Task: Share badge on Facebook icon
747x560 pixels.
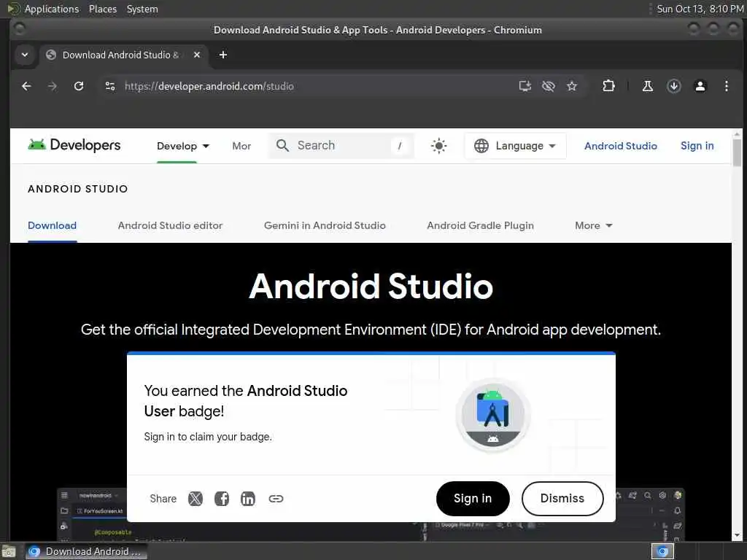Action: pyautogui.click(x=222, y=499)
